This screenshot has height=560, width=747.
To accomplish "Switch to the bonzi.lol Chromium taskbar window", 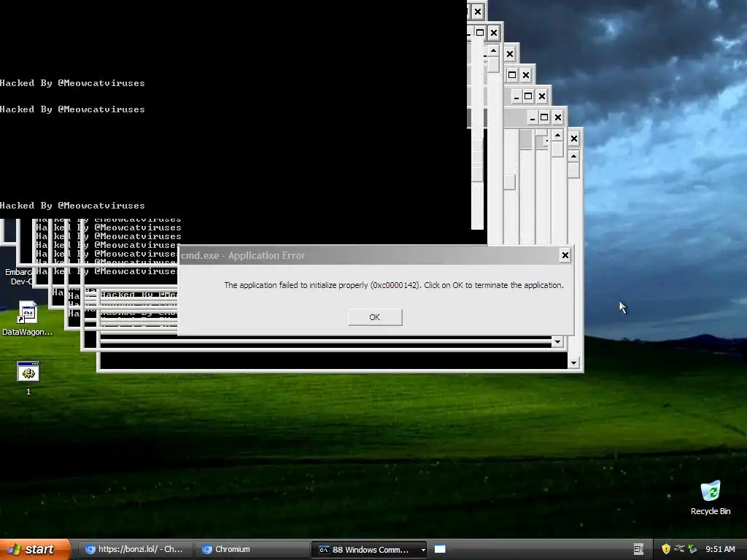I will [135, 549].
